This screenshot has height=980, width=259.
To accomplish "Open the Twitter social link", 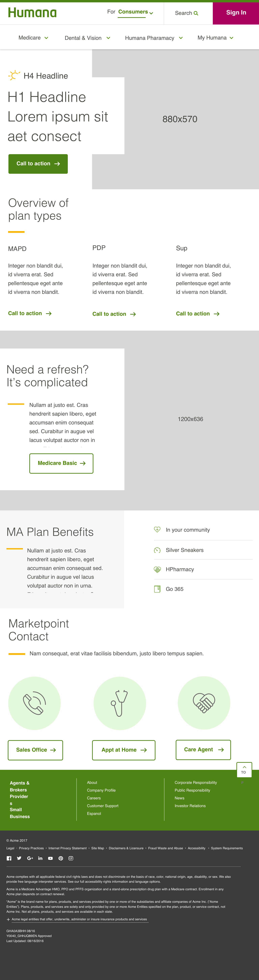I will point(19,858).
